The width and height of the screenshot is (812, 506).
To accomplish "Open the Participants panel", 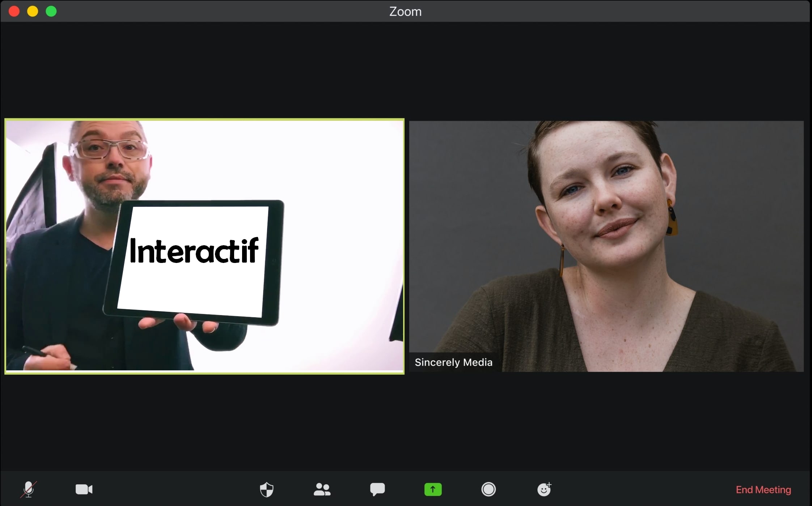I will click(x=322, y=489).
